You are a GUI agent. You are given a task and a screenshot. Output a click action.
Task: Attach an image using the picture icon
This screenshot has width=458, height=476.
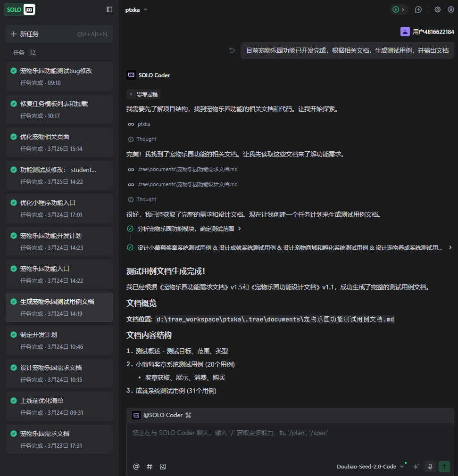(163, 467)
